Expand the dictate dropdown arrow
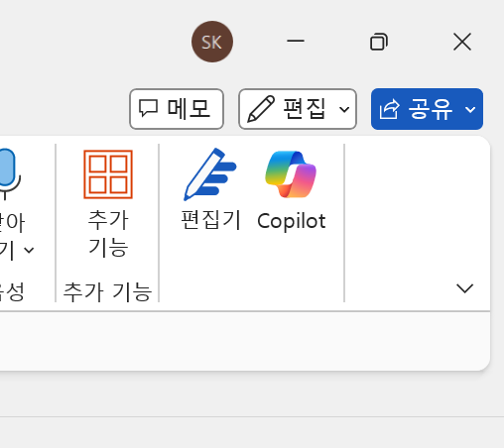The height and width of the screenshot is (448, 504). [29, 250]
